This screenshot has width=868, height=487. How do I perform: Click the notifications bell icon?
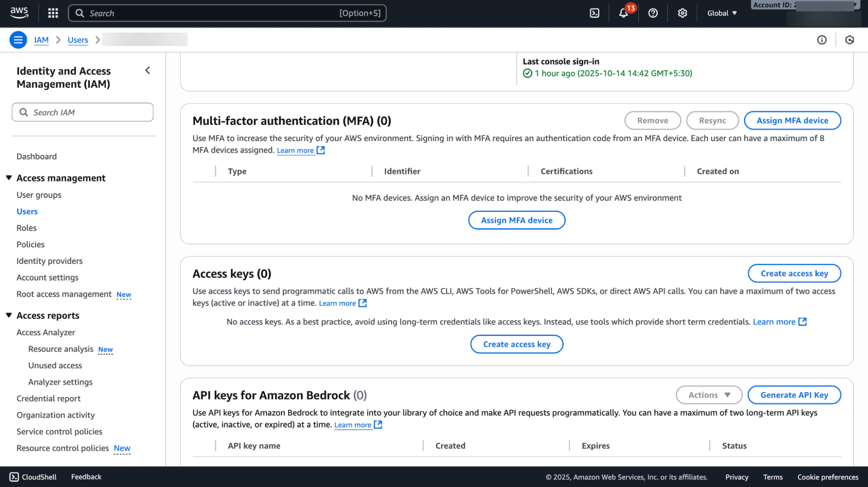(x=624, y=13)
